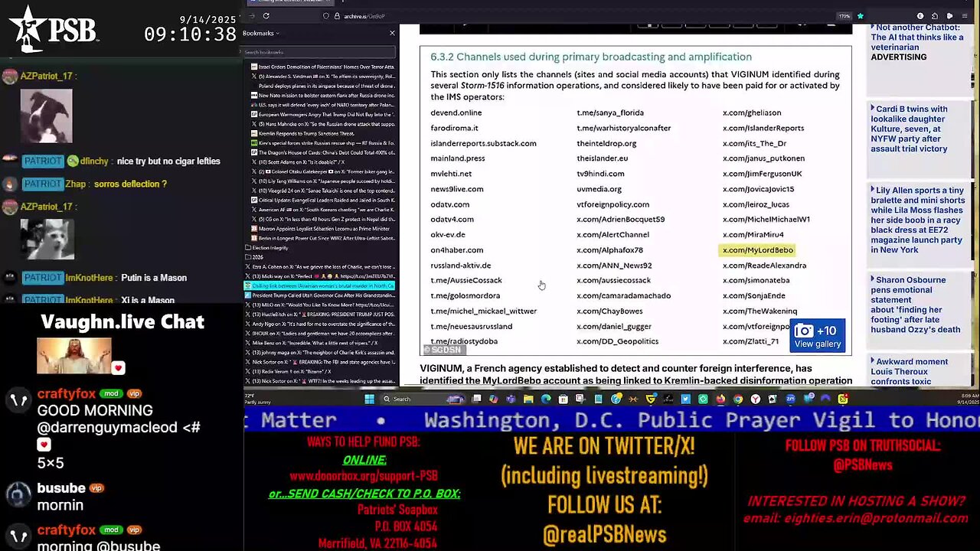Open bookmark 'Israel Orders Demolition of Palestinians' Homes'

pos(322,67)
